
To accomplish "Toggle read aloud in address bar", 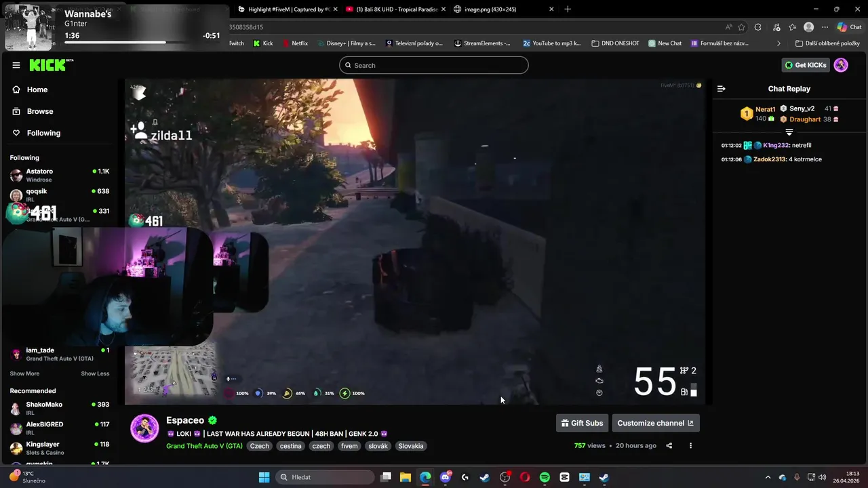I will point(728,27).
